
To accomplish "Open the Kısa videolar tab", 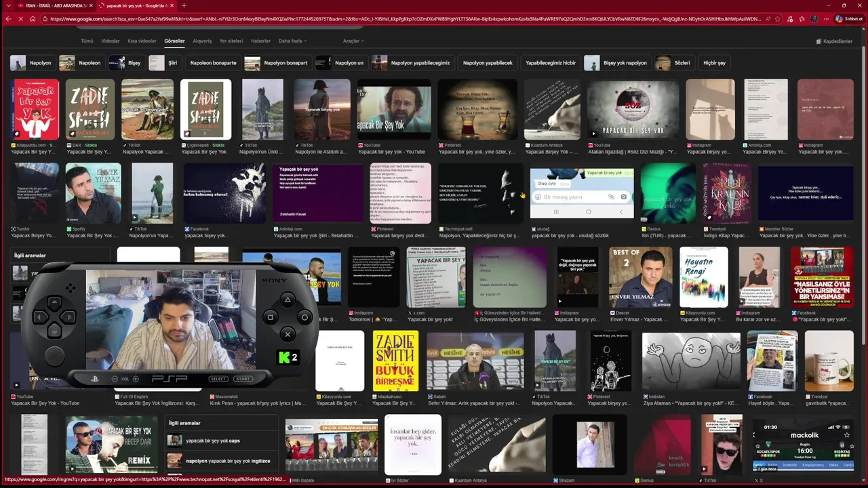I will tap(142, 41).
